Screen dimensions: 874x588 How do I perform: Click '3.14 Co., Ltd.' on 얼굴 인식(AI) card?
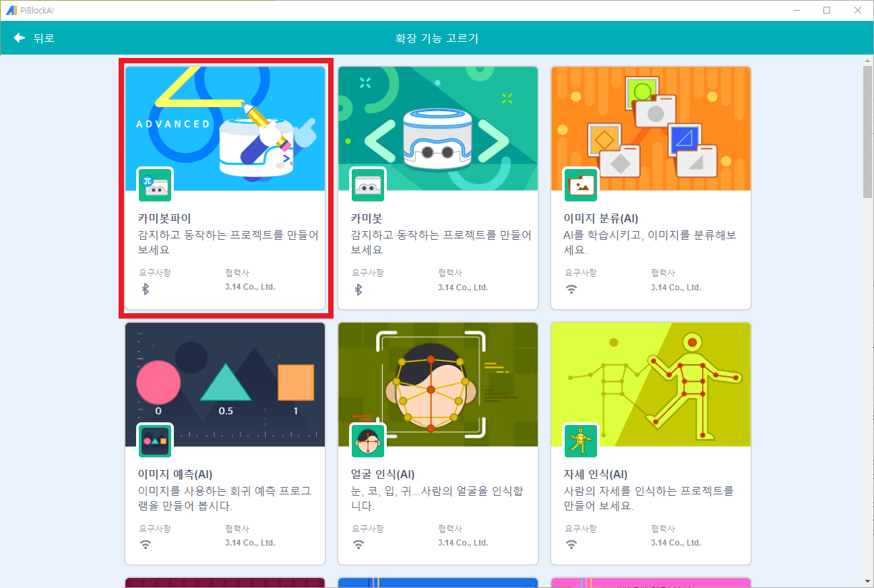tap(463, 543)
